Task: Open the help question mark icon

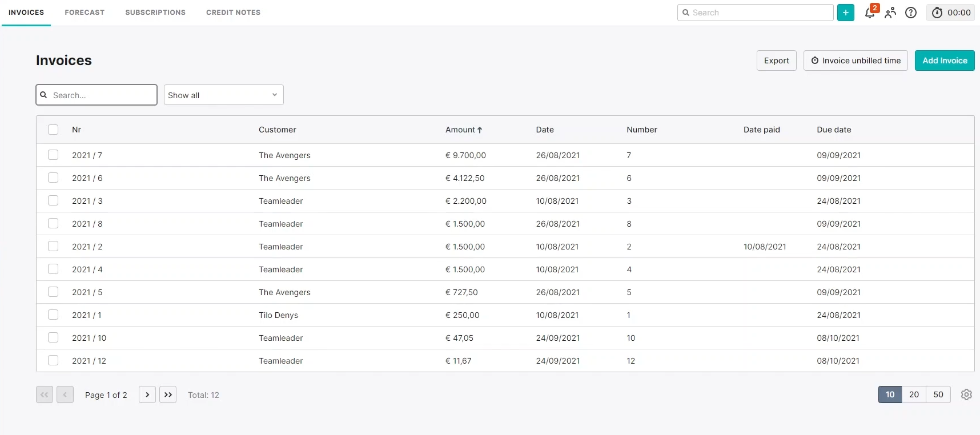Action: [x=911, y=13]
